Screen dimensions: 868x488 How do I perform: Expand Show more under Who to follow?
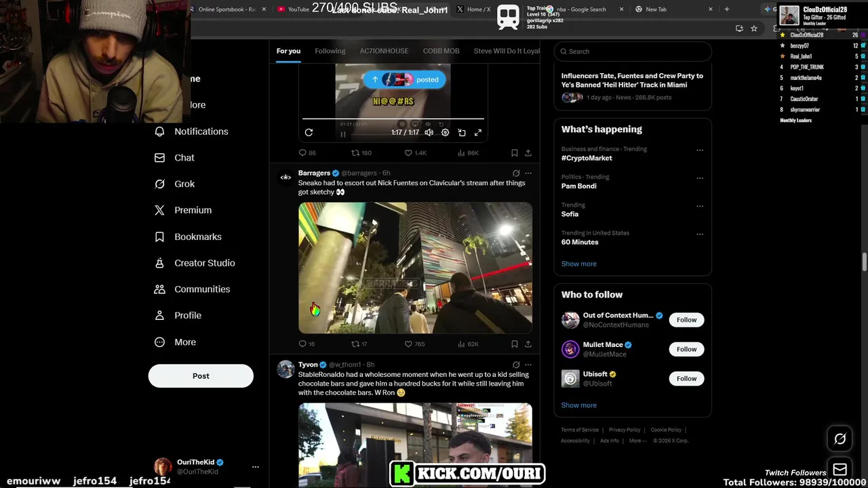[579, 405]
